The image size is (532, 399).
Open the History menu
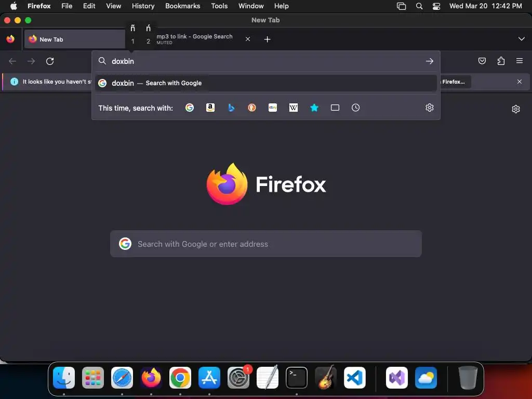[143, 6]
